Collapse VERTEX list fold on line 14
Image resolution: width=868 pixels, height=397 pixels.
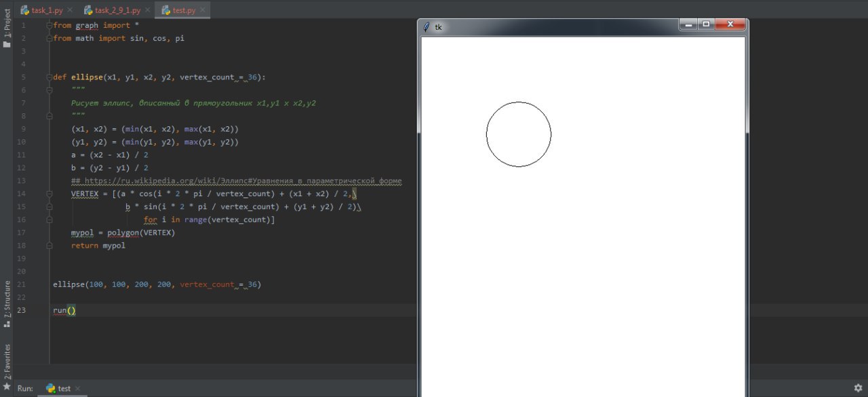click(x=50, y=194)
